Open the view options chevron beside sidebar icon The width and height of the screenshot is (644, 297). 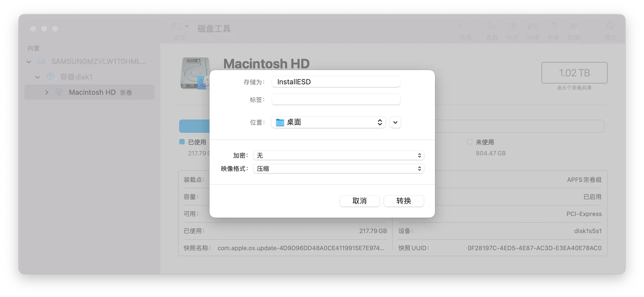coord(187,26)
